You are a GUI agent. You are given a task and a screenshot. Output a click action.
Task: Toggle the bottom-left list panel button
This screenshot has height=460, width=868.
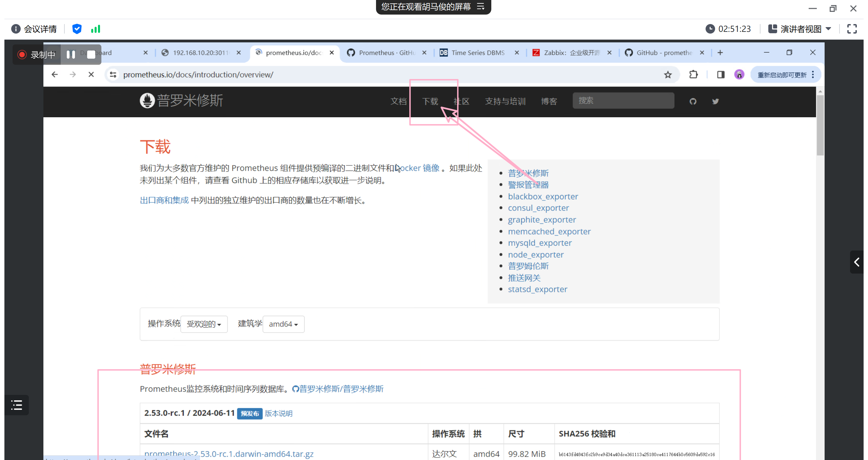click(x=17, y=405)
